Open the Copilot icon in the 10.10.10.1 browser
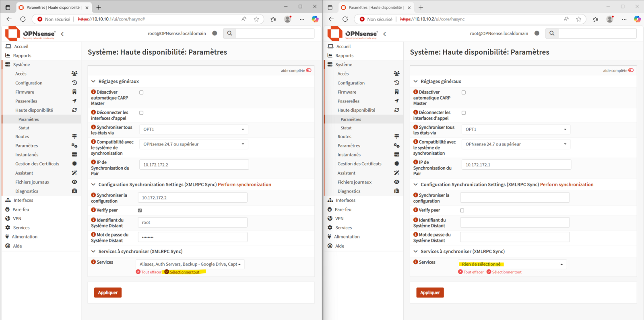The image size is (644, 320). [315, 19]
